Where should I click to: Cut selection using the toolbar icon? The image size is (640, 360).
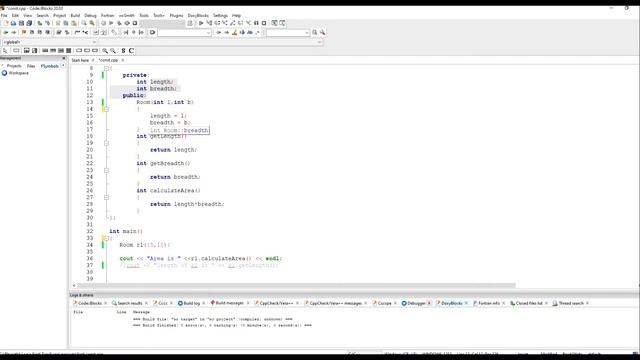click(58, 23)
